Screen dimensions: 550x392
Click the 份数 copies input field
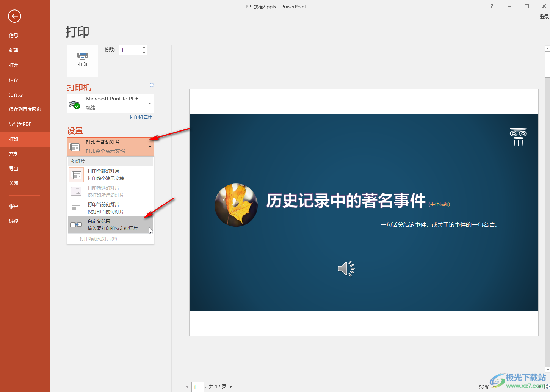point(130,50)
